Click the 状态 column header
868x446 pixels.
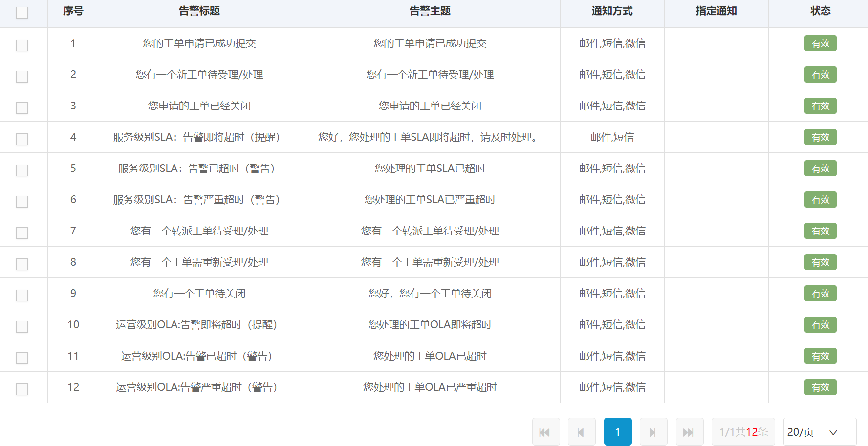pos(820,11)
